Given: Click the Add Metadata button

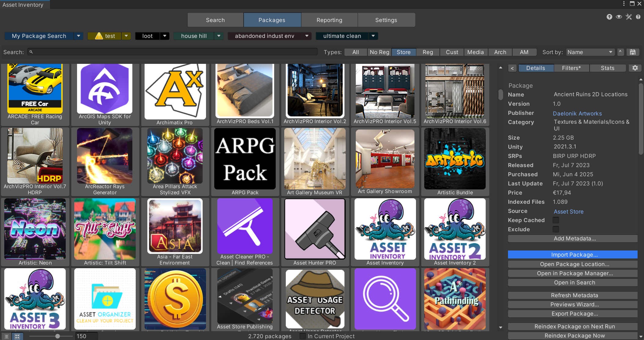Looking at the screenshot, I should click(573, 238).
